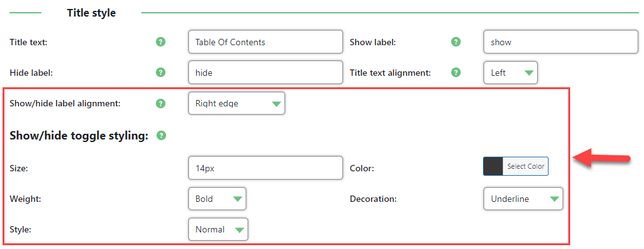Click help icon for Title text alignment
Screen dimensions: 644x249
[456, 73]
